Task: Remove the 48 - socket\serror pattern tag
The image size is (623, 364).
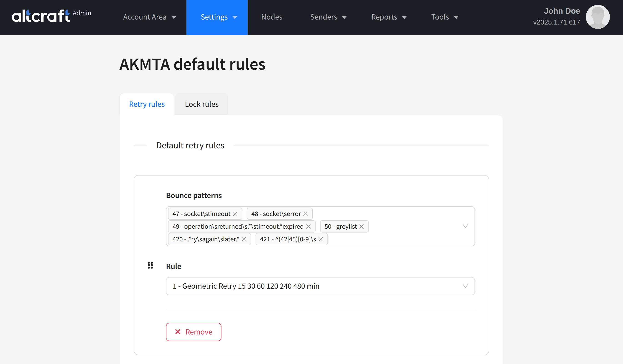Action: click(x=306, y=214)
